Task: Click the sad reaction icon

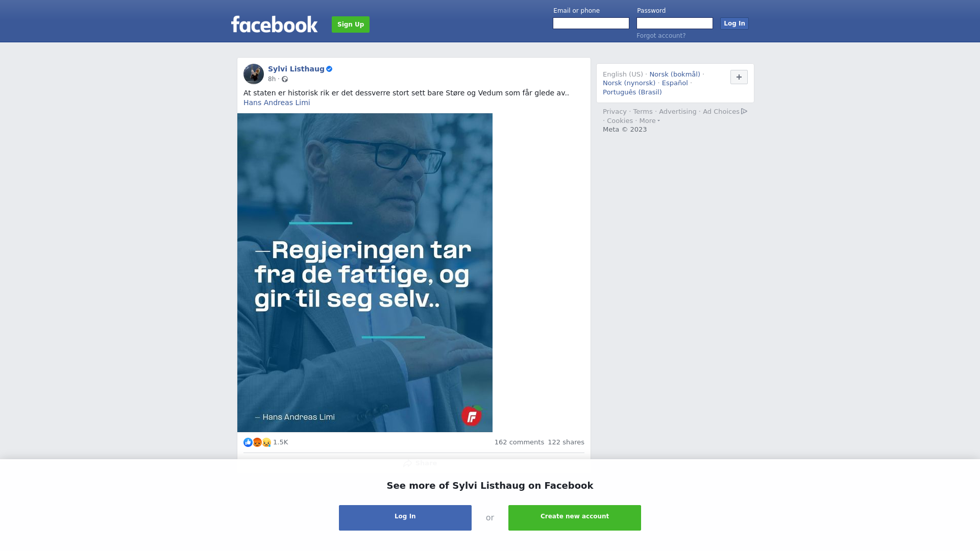Action: 266,442
